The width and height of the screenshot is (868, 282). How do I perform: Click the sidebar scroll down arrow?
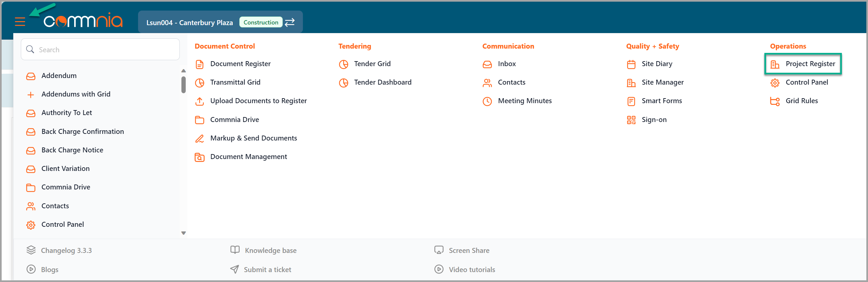[184, 233]
